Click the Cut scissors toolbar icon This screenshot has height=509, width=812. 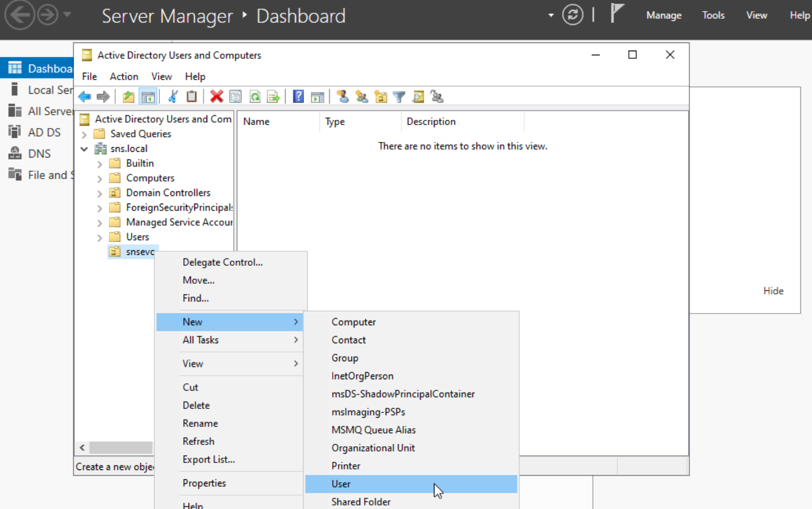click(173, 97)
